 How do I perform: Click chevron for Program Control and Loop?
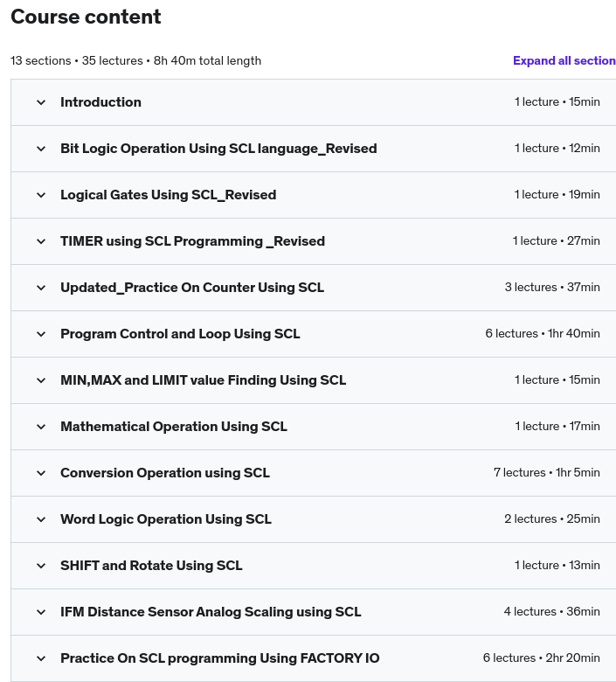pos(41,334)
